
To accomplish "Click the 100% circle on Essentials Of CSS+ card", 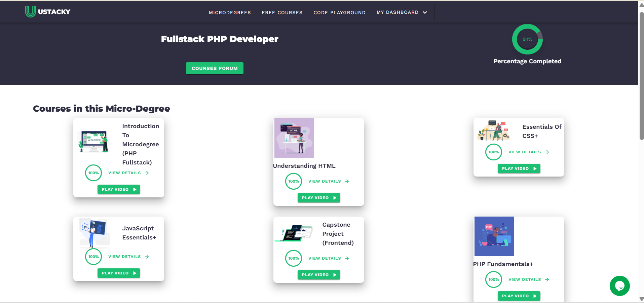I will 494,152.
